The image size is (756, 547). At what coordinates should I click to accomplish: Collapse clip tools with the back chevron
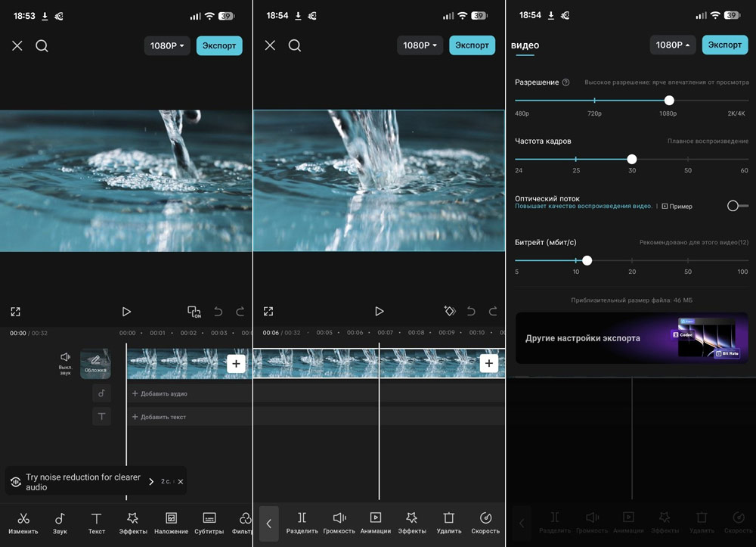click(268, 524)
